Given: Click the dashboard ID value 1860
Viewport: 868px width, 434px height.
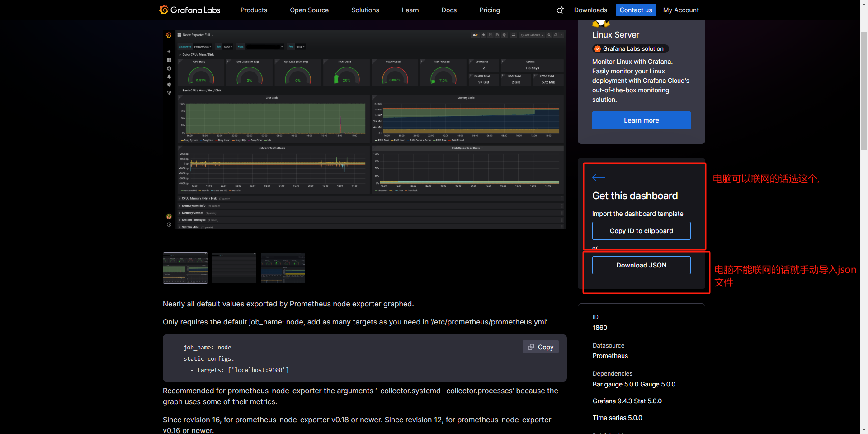Looking at the screenshot, I should (x=600, y=328).
